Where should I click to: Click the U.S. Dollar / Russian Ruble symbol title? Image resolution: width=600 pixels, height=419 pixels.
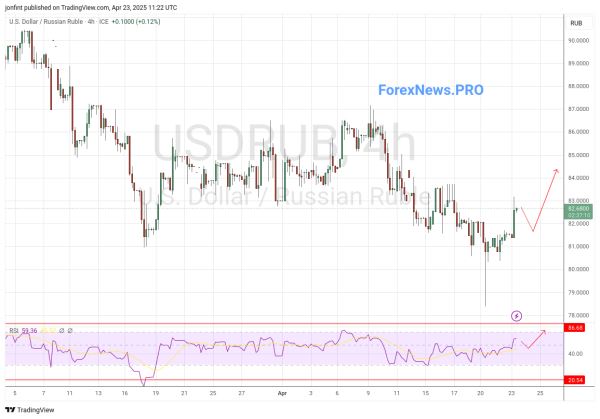pos(46,22)
